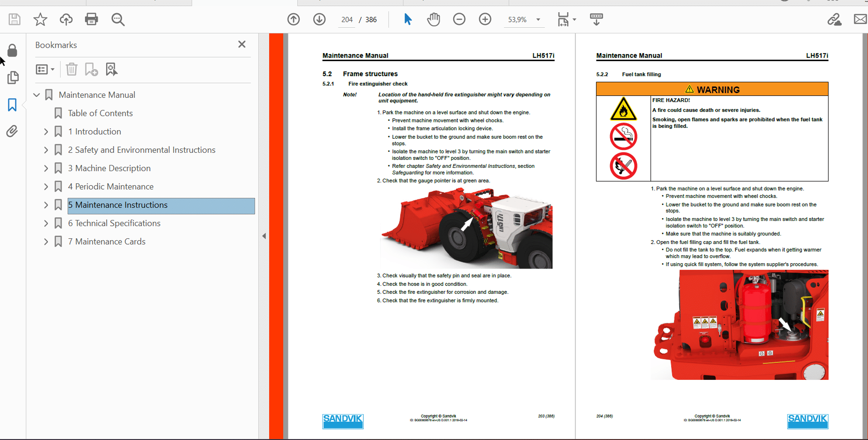The image size is (868, 440).
Task: Select 1 Introduction bookmark
Action: 94,132
